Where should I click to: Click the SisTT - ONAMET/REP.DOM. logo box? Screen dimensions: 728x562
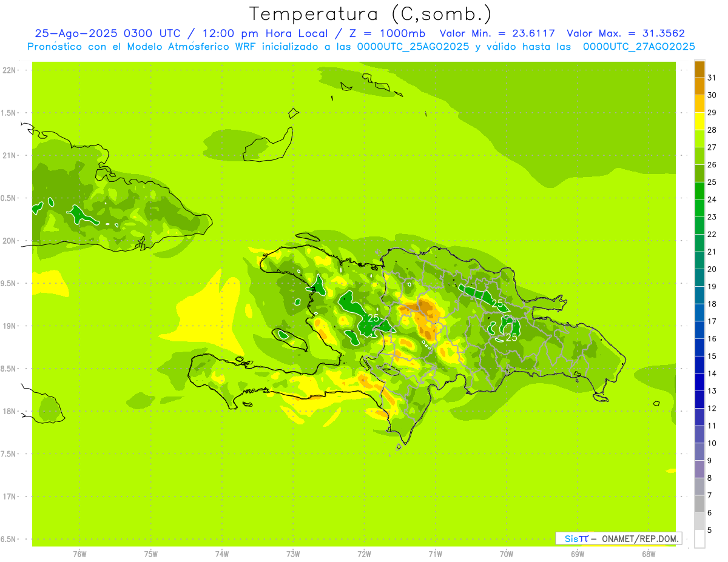pyautogui.click(x=618, y=538)
